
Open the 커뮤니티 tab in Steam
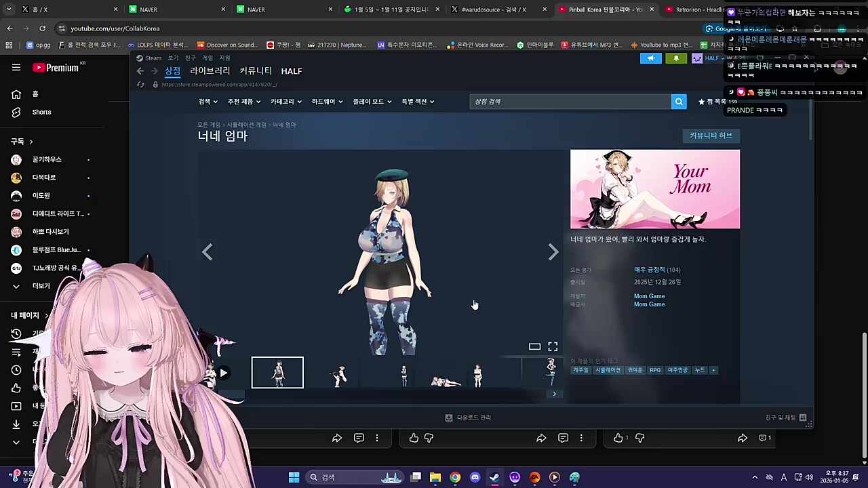(x=256, y=71)
